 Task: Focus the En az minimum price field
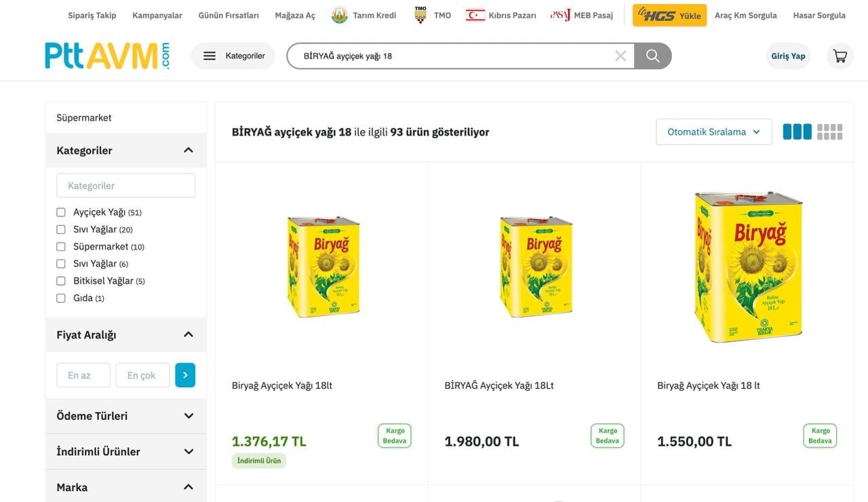(x=83, y=375)
